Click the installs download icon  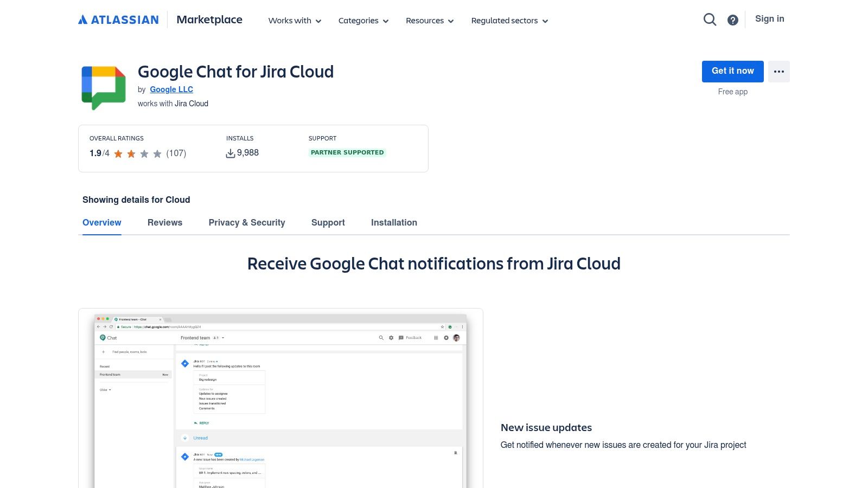[x=230, y=152]
